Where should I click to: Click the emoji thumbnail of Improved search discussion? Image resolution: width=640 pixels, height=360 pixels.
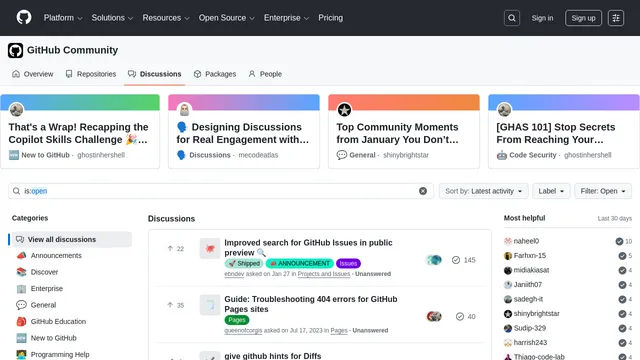(210, 248)
